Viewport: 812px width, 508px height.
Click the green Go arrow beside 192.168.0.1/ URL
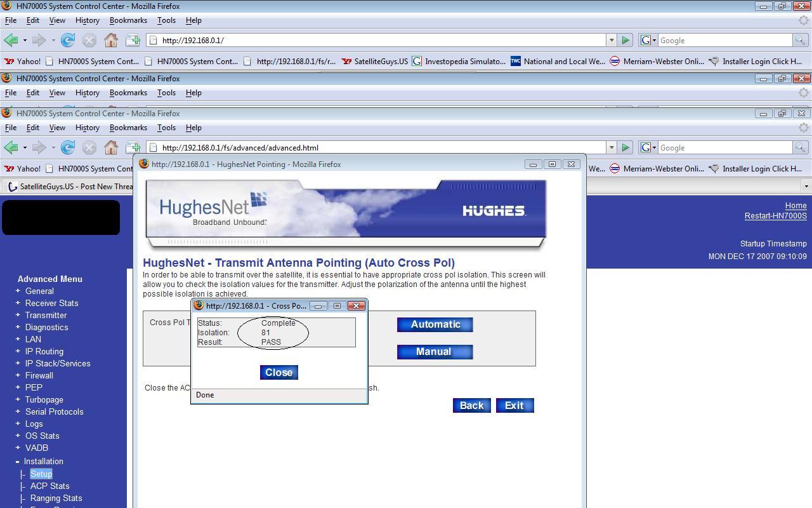(625, 40)
